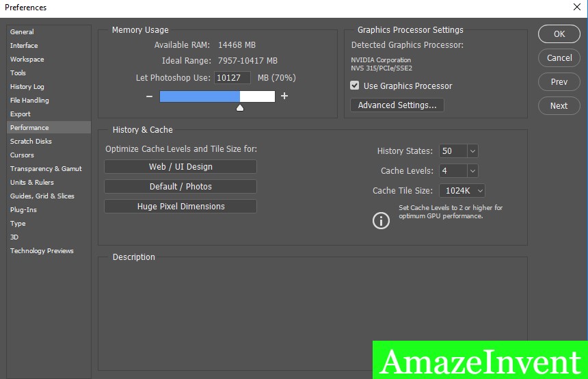
Task: Open the Cache Levels dropdown
Action: [473, 171]
